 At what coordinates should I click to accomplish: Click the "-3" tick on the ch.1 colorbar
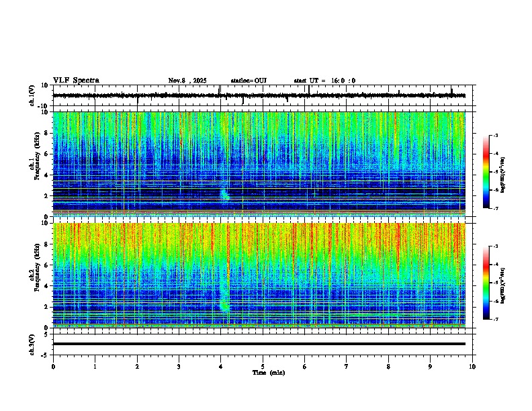coord(495,135)
